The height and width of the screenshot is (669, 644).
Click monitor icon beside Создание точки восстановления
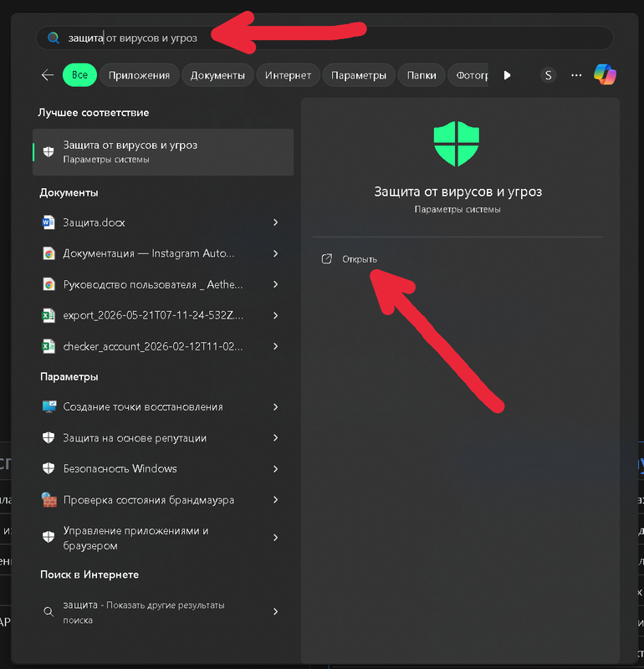(x=49, y=406)
